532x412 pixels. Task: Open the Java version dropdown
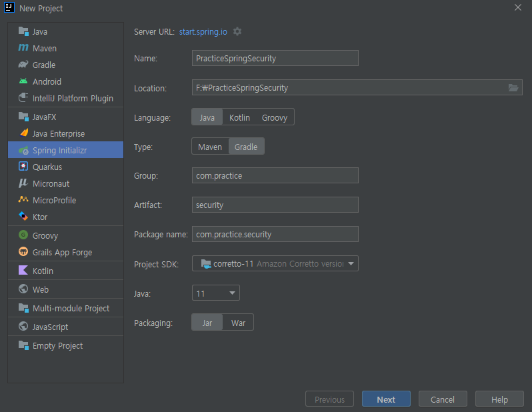(x=216, y=293)
